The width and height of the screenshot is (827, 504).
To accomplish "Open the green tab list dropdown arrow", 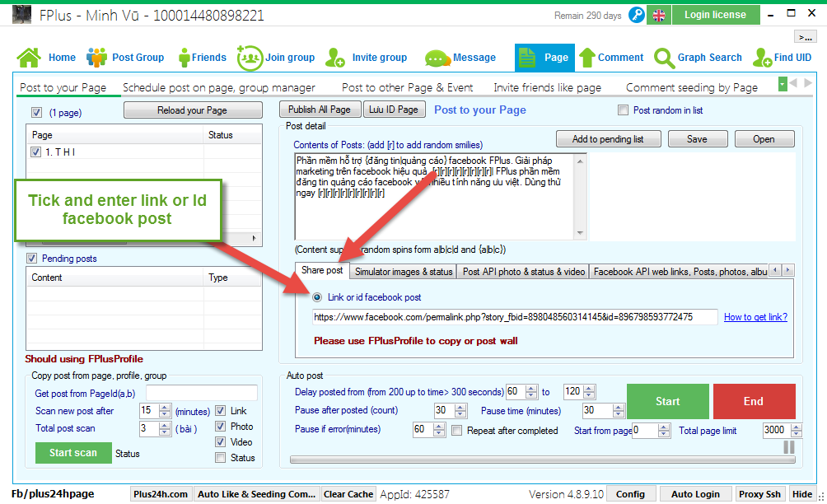I will tap(783, 83).
